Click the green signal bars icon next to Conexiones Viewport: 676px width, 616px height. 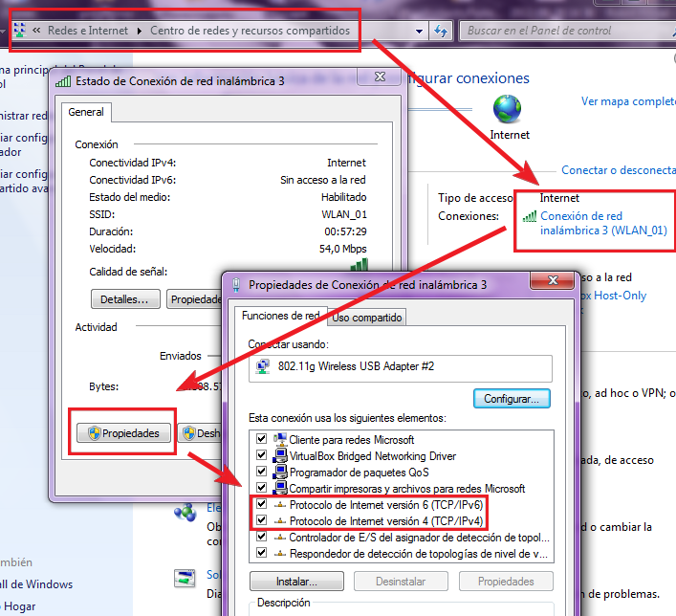coord(529,217)
